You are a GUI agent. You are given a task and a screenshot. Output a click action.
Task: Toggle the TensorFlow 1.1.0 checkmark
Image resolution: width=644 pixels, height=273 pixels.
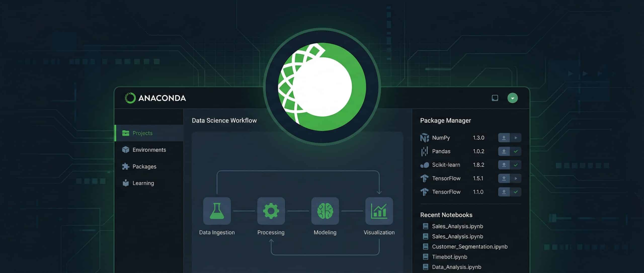[516, 192]
